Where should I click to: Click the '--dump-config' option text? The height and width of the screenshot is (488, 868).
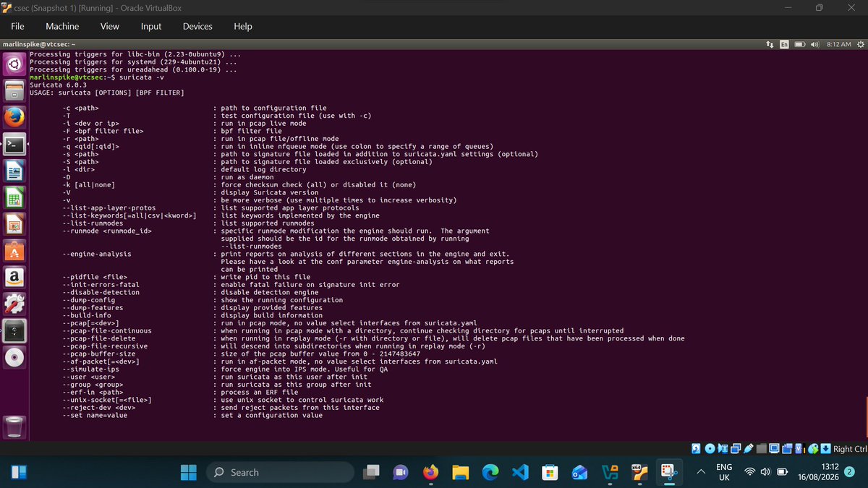point(88,300)
